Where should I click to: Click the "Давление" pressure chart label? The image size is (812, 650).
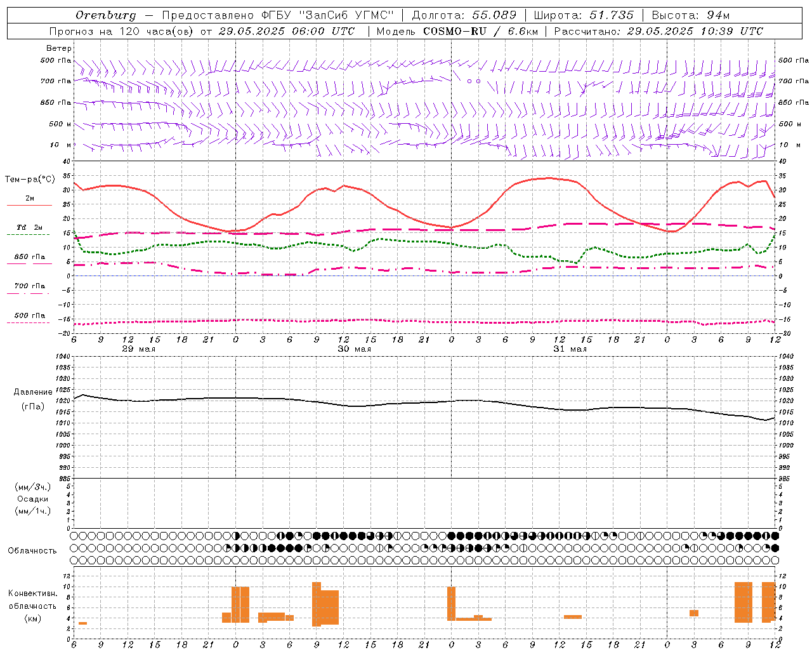[x=33, y=392]
